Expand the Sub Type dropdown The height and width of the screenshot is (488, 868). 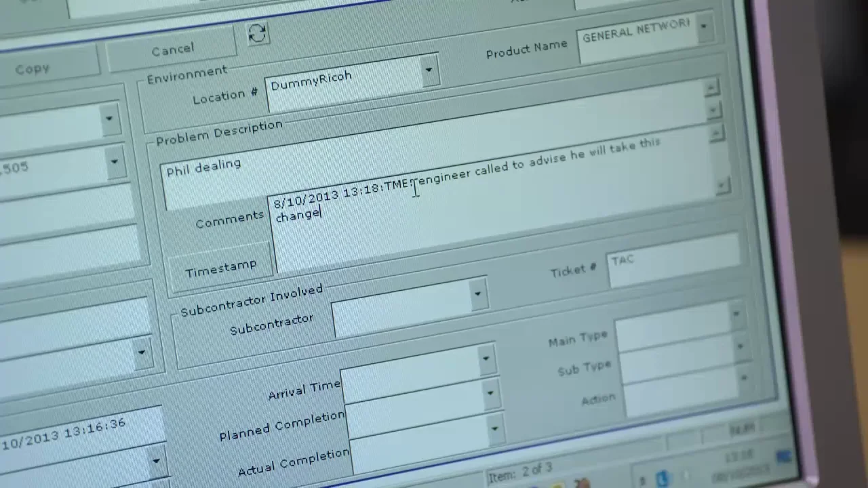(x=739, y=346)
